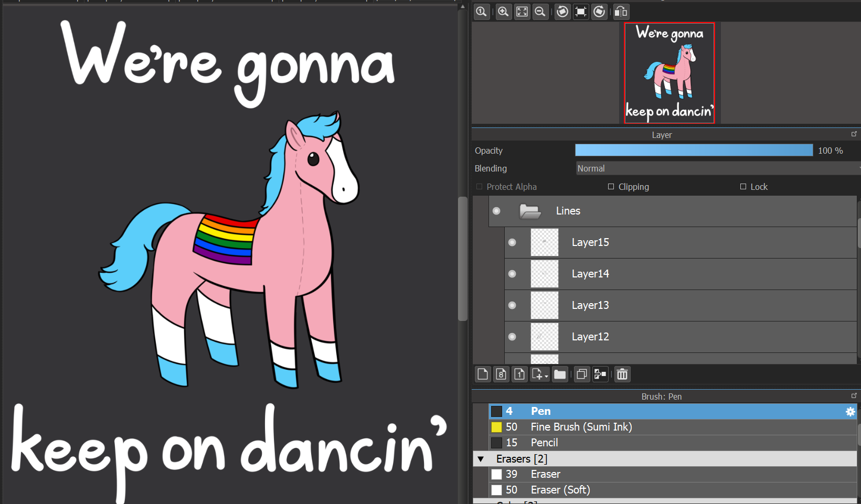
Task: Toggle visibility of the Lines folder
Action: (496, 211)
